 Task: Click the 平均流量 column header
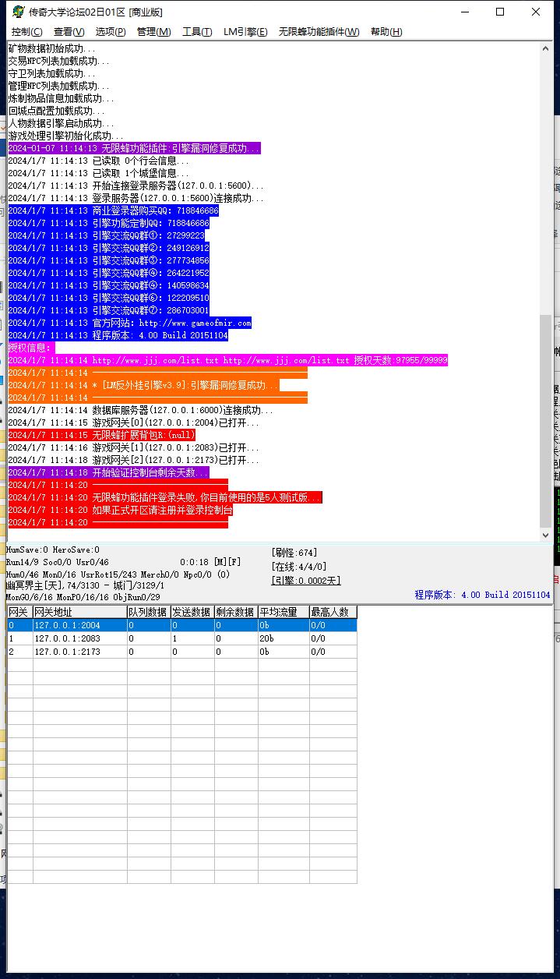[x=284, y=613]
